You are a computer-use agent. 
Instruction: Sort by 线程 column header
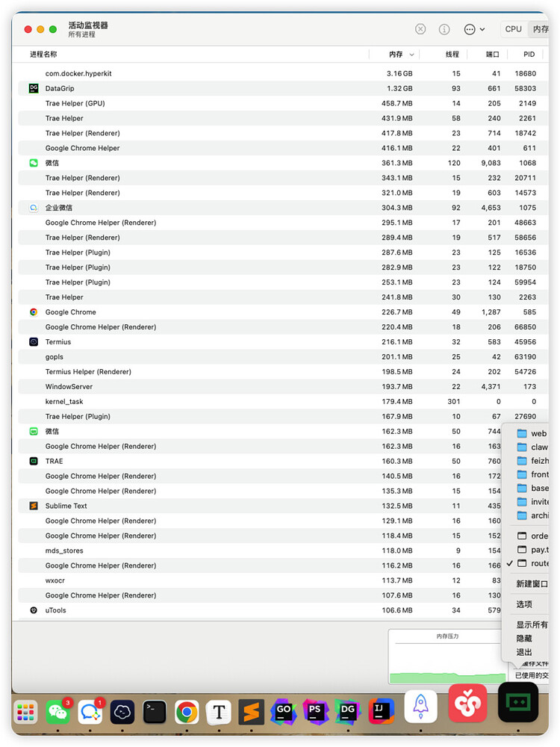[452, 55]
